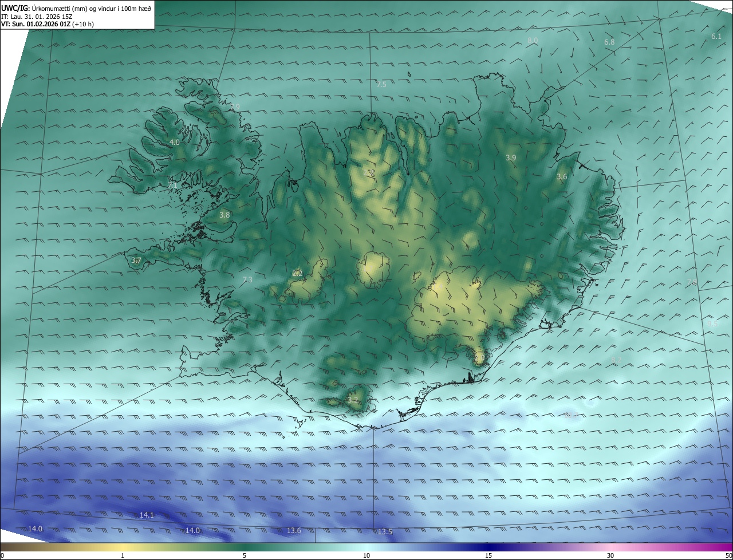Image resolution: width=733 pixels, height=560 pixels.
Task: Click the 1 tick on the color scale
Action: (123, 555)
